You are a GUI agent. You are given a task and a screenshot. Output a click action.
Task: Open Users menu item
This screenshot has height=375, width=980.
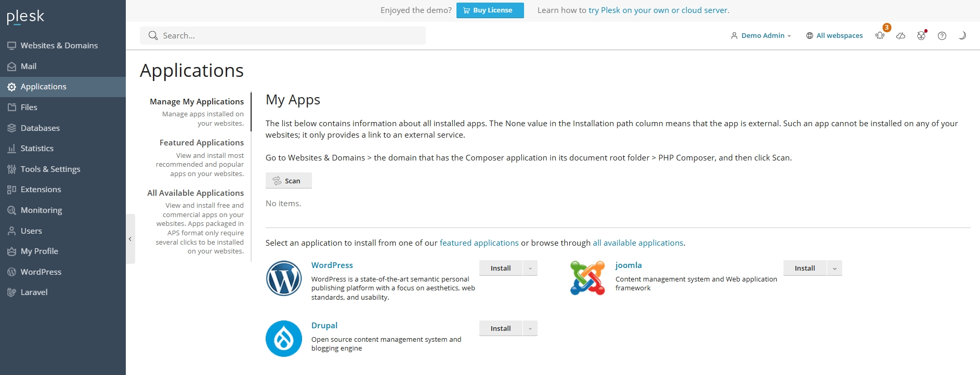63,231
